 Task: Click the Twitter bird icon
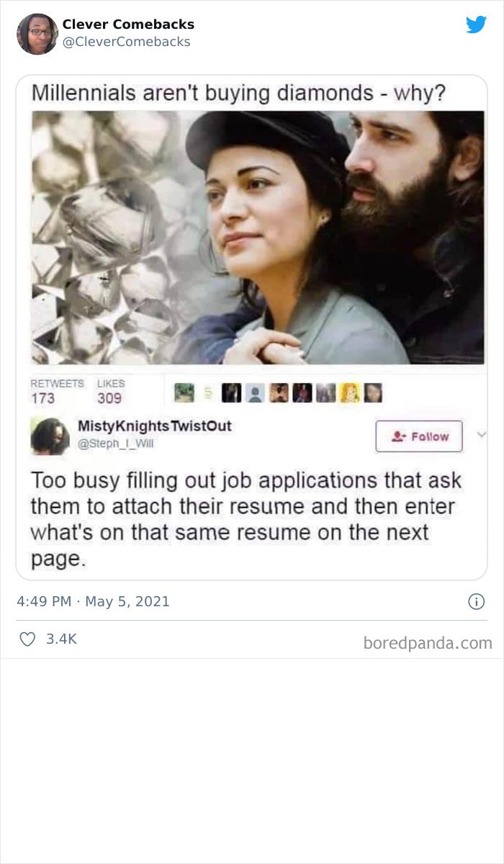point(477,24)
